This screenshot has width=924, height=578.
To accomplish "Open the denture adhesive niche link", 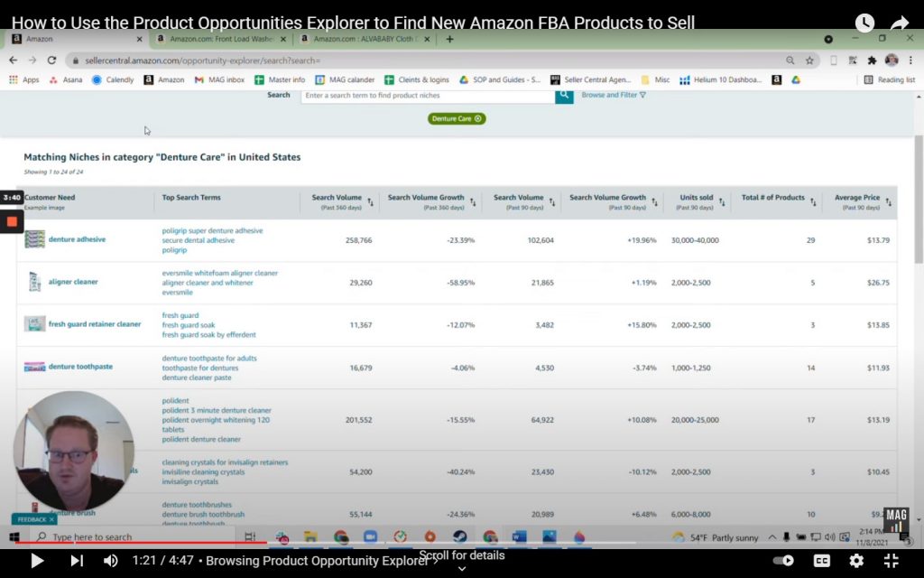I will pos(78,239).
